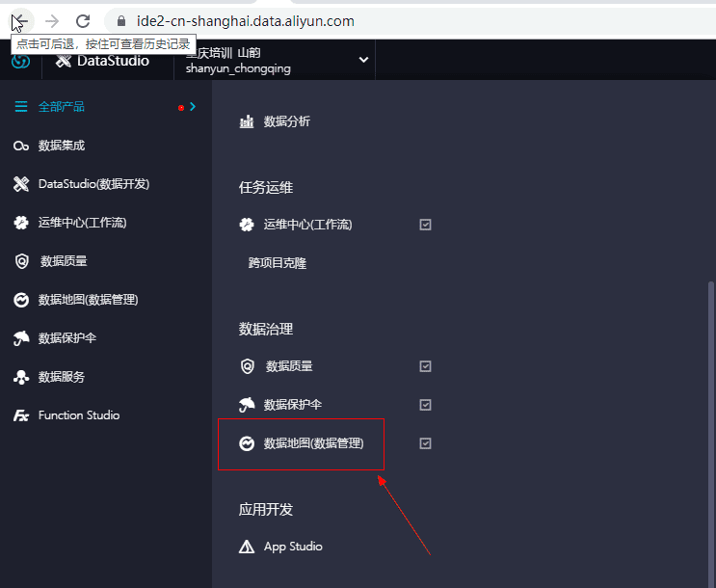716x588 pixels.
Task: Click the 数据集成 sidebar icon
Action: pos(21,147)
